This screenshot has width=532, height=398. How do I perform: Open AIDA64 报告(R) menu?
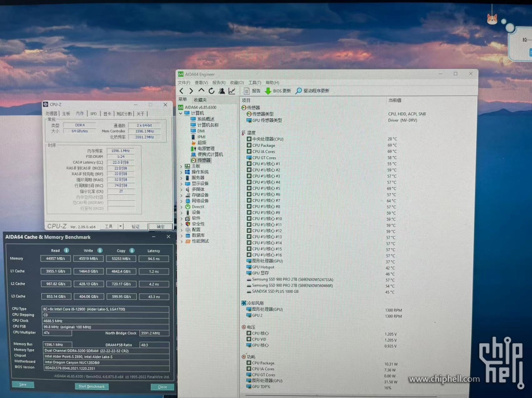[x=219, y=83]
